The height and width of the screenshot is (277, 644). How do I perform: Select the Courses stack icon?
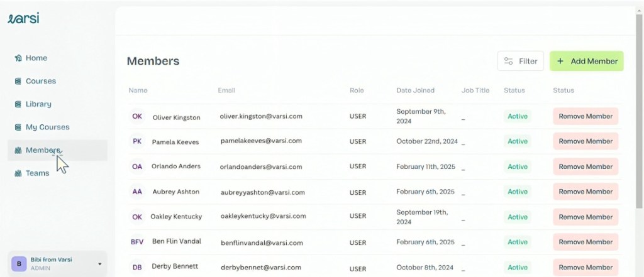click(x=18, y=81)
